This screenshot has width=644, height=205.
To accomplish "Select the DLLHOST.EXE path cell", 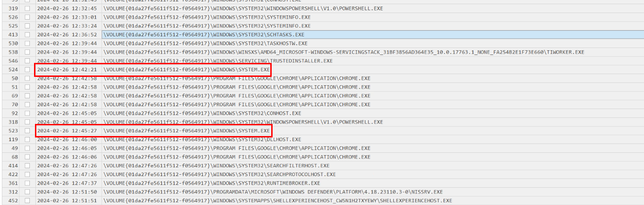I will (202, 139).
